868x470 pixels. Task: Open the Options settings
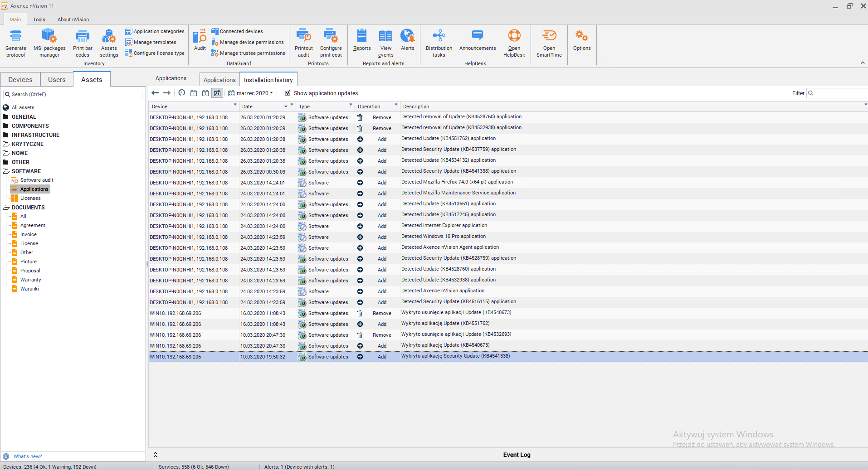581,40
